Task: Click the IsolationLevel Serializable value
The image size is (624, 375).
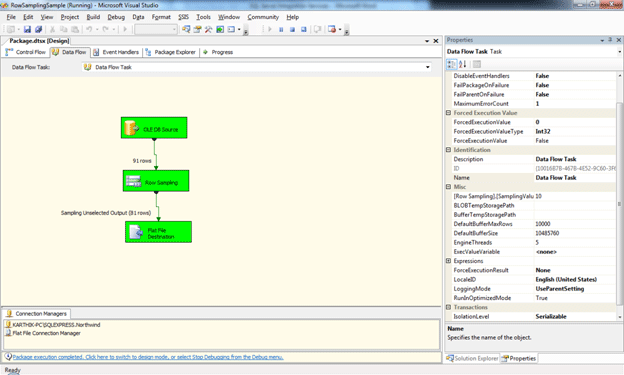Action: pos(551,317)
